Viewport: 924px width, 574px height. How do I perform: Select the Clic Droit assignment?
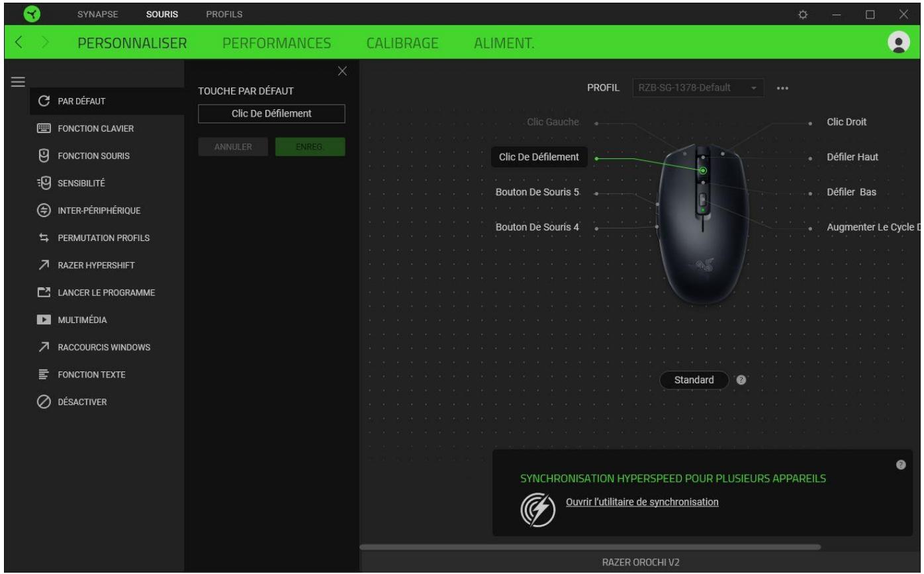pos(847,122)
